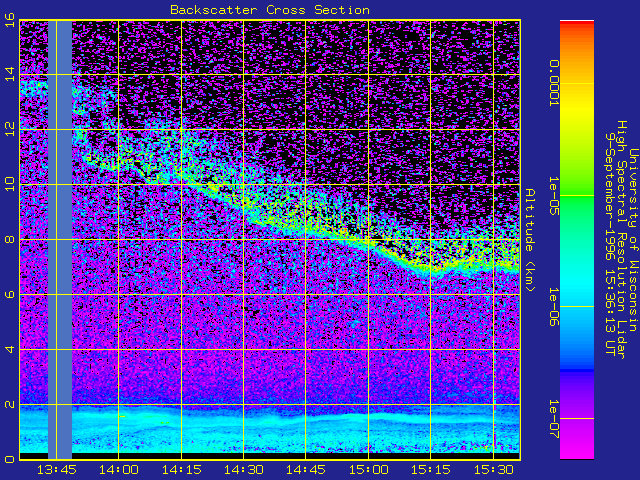Click the 'Backscatter Cross Section' title

point(270,10)
